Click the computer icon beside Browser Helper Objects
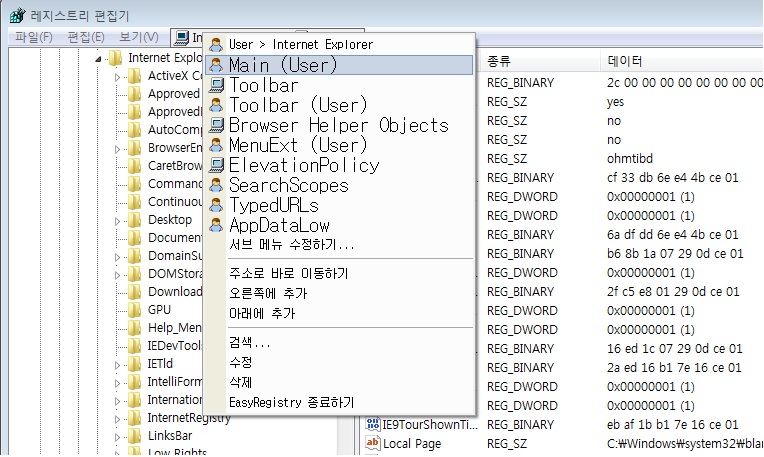Image resolution: width=764 pixels, height=457 pixels. [x=216, y=125]
